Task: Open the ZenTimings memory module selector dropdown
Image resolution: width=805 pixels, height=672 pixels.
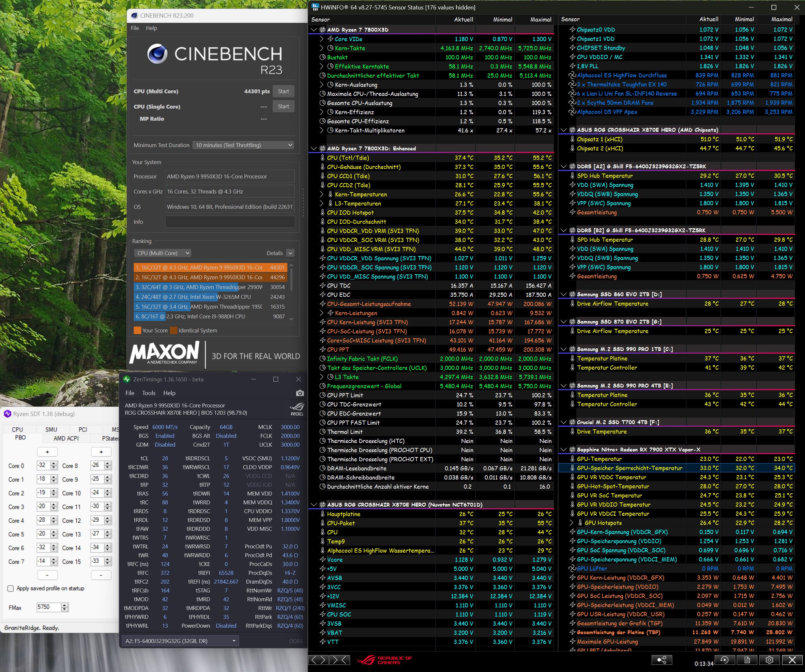Action: click(180, 641)
